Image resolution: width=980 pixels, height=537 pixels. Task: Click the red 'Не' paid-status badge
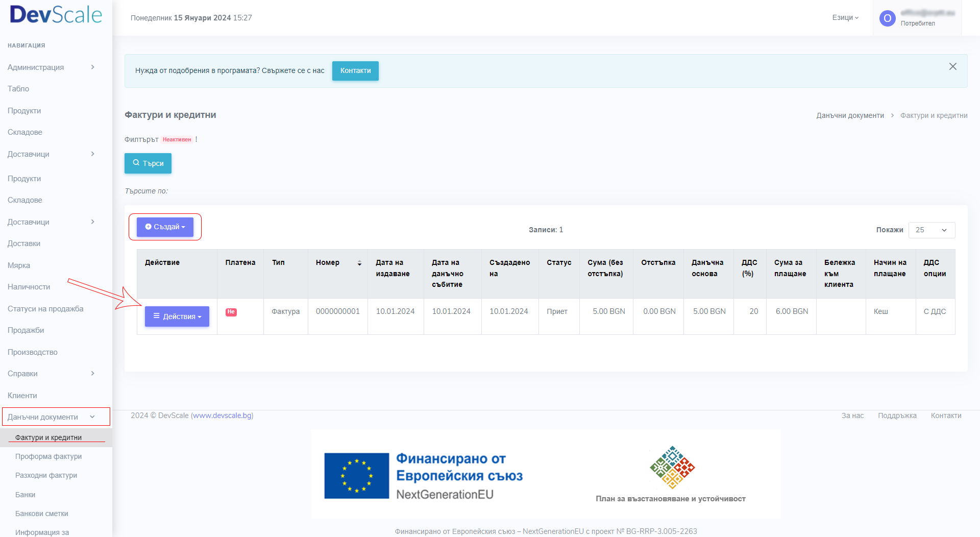231,312
